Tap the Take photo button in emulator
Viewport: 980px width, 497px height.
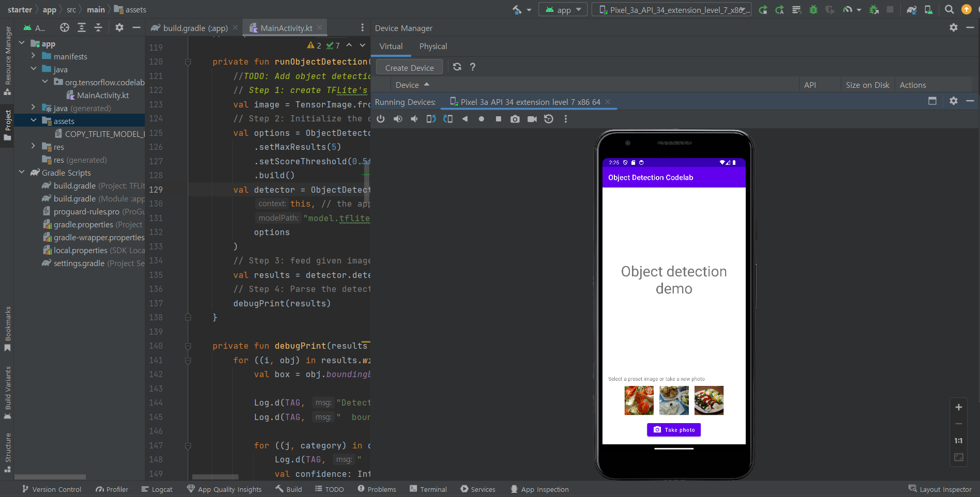(674, 430)
